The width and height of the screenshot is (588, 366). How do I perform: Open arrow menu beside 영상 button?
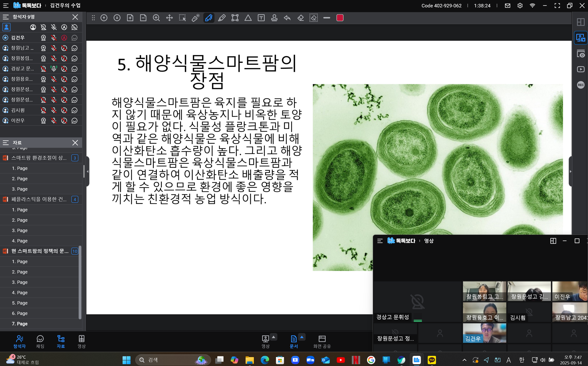tap(273, 337)
